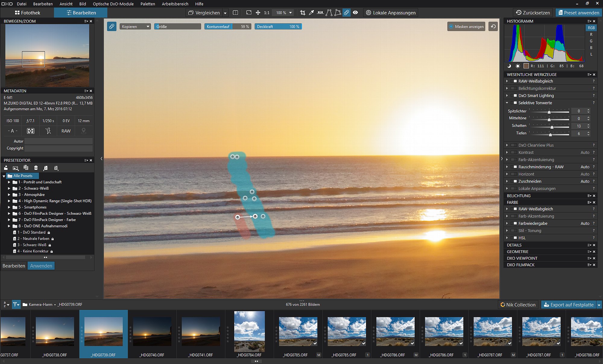Set zoom to 1:1
603x364 pixels.
267,13
